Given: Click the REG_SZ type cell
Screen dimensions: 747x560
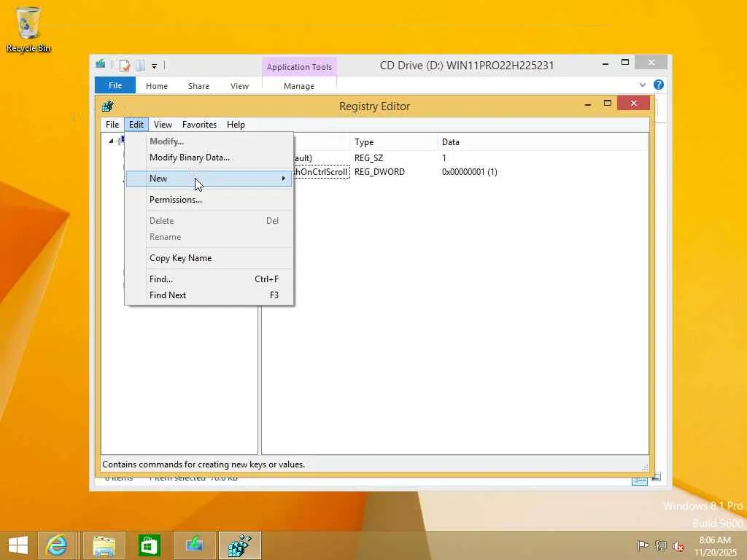Looking at the screenshot, I should click(368, 158).
